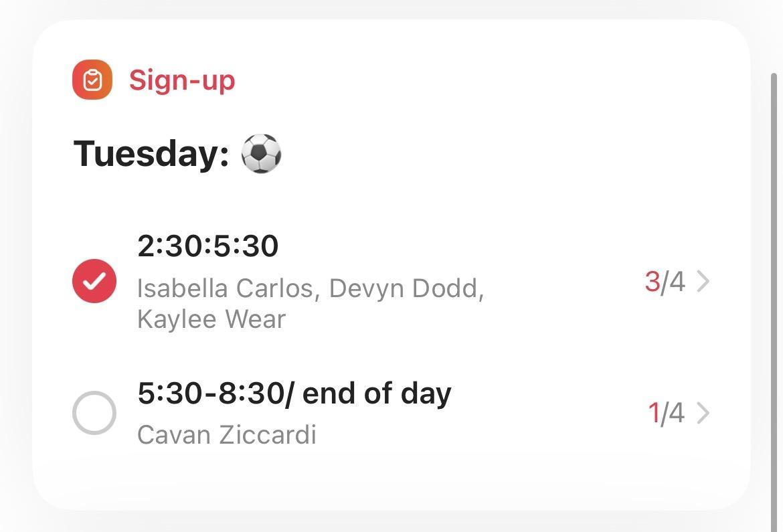This screenshot has width=783, height=532.
Task: Tap the orange Sign-up clipboard icon
Action: pyautogui.click(x=92, y=80)
